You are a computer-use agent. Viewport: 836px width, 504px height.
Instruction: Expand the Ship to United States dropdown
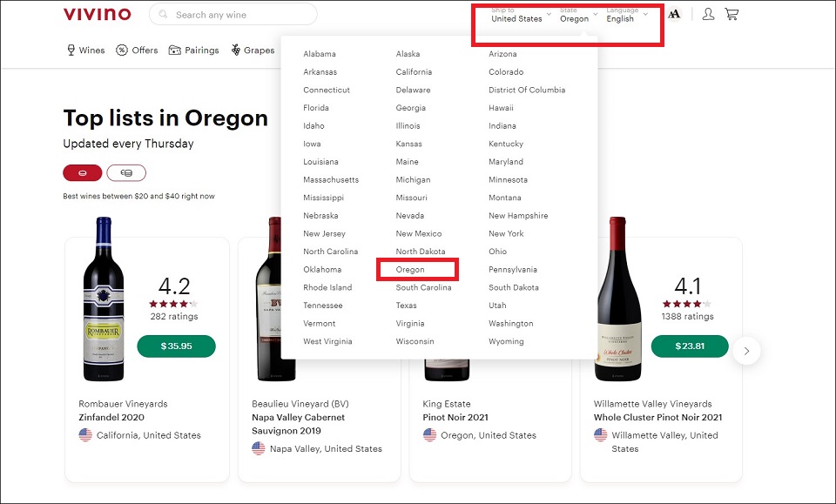(x=521, y=15)
